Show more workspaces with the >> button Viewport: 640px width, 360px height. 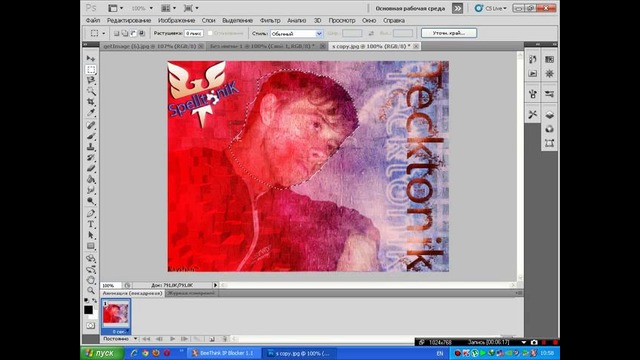pyautogui.click(x=458, y=8)
